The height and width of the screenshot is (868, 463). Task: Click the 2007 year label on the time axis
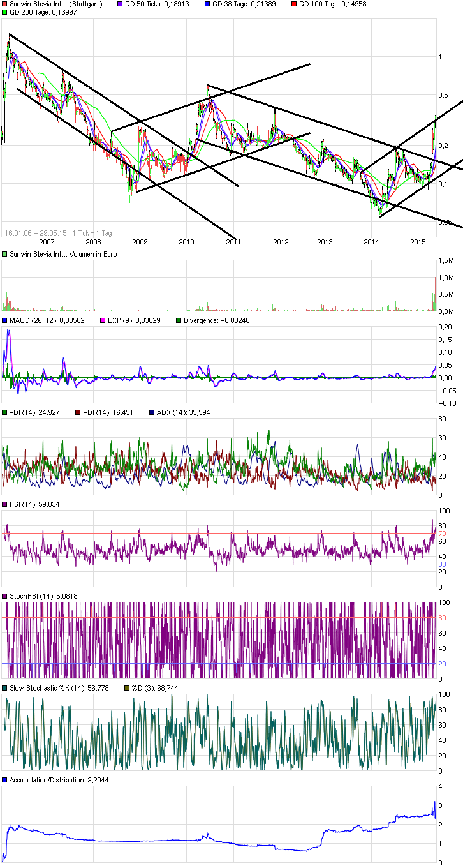click(47, 242)
